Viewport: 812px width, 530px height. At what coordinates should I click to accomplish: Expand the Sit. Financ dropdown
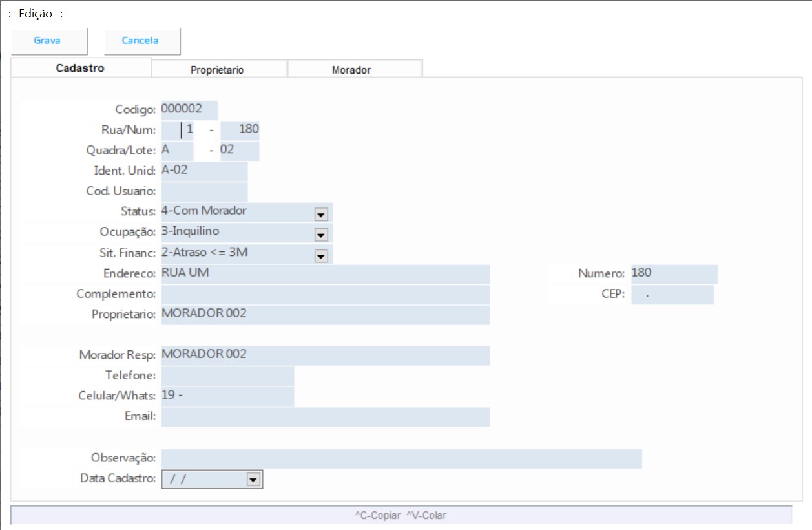321,257
